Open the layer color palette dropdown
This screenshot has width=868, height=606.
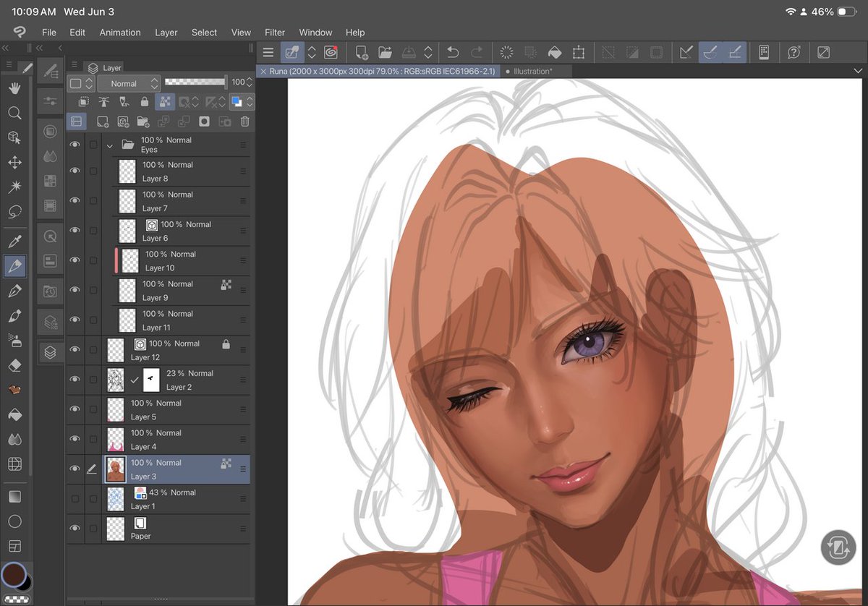tap(81, 83)
